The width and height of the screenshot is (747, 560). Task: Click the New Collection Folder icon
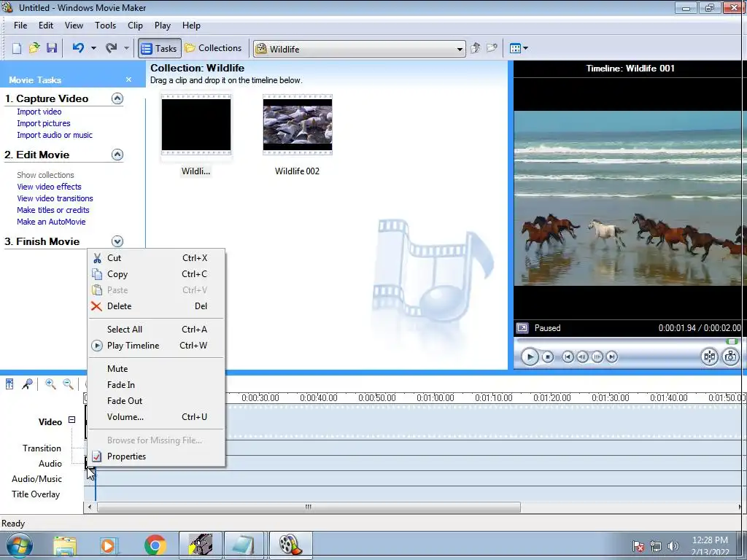point(492,48)
